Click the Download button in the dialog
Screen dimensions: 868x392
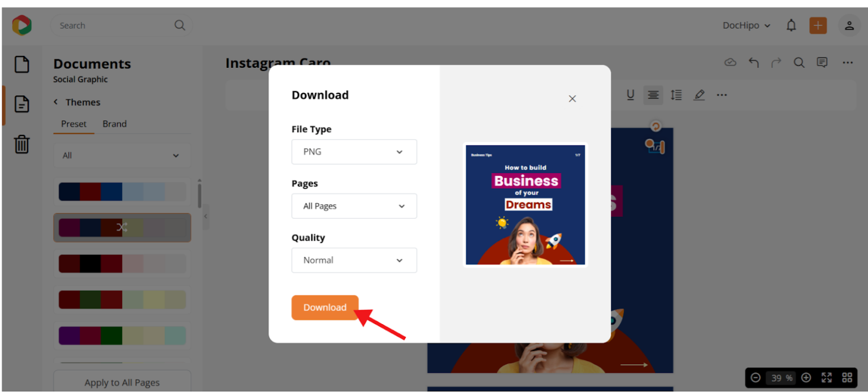(x=325, y=307)
